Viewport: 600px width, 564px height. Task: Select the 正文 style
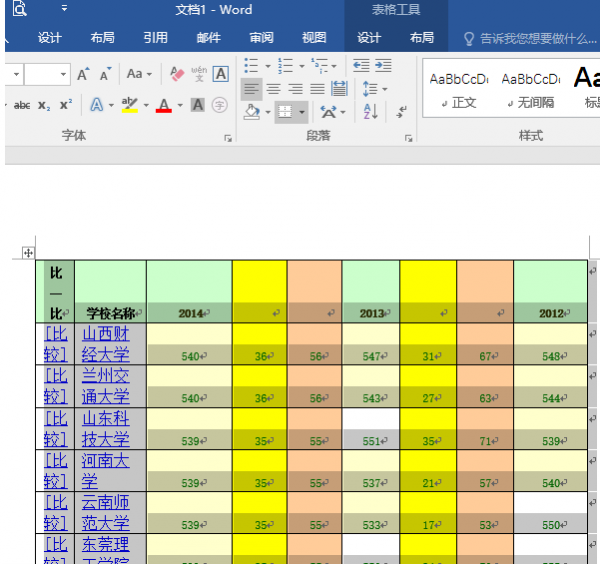tap(459, 90)
